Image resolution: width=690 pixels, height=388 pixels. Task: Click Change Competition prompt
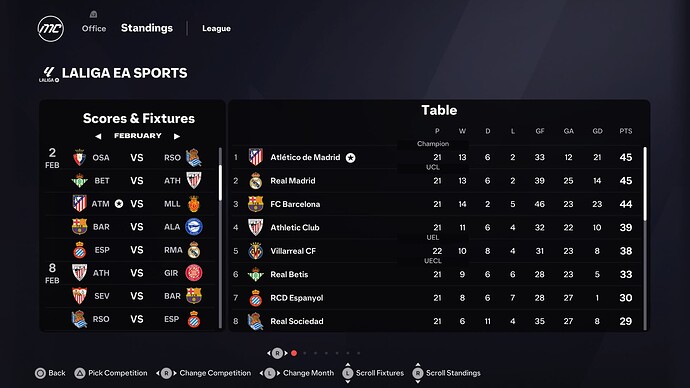[203, 373]
